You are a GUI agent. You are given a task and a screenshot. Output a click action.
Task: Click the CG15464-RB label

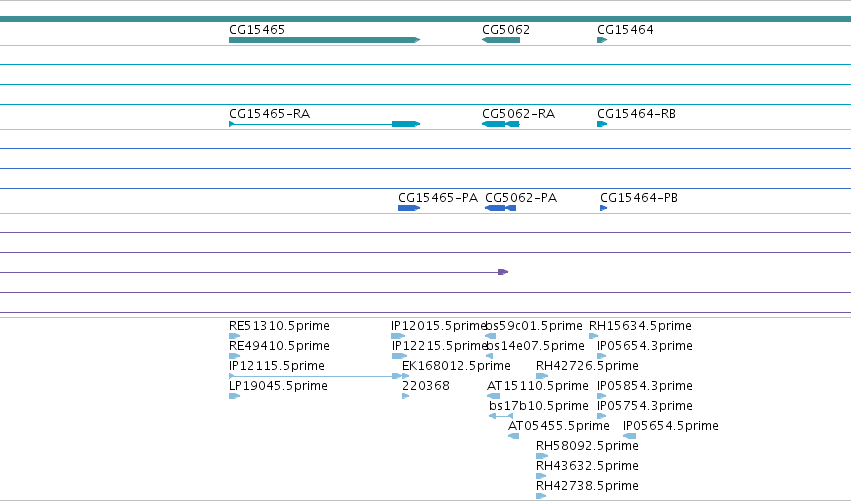point(636,114)
